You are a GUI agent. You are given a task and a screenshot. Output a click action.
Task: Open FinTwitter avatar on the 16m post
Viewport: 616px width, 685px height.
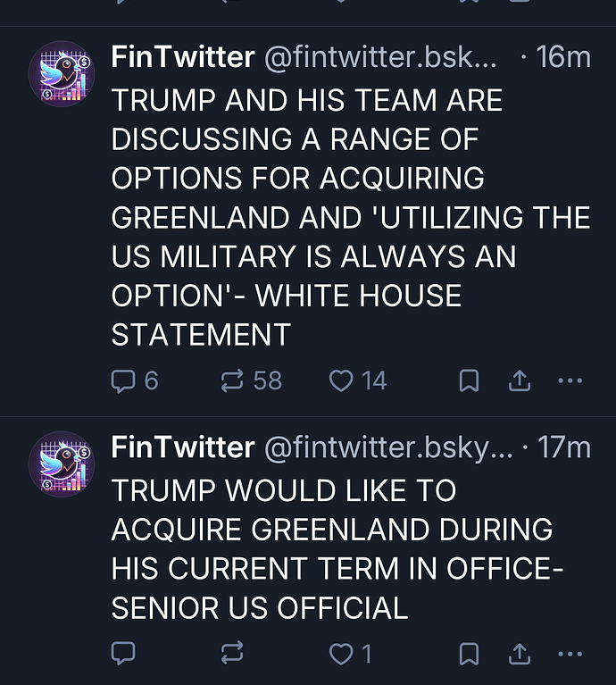[x=62, y=74]
